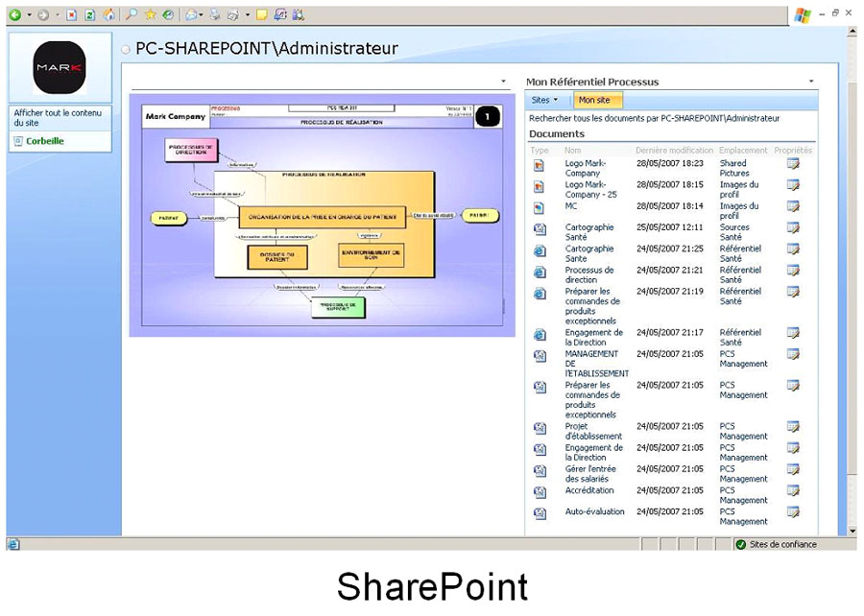Image resolution: width=864 pixels, height=616 pixels.
Task: Sort by the Nom column header
Action: point(572,151)
